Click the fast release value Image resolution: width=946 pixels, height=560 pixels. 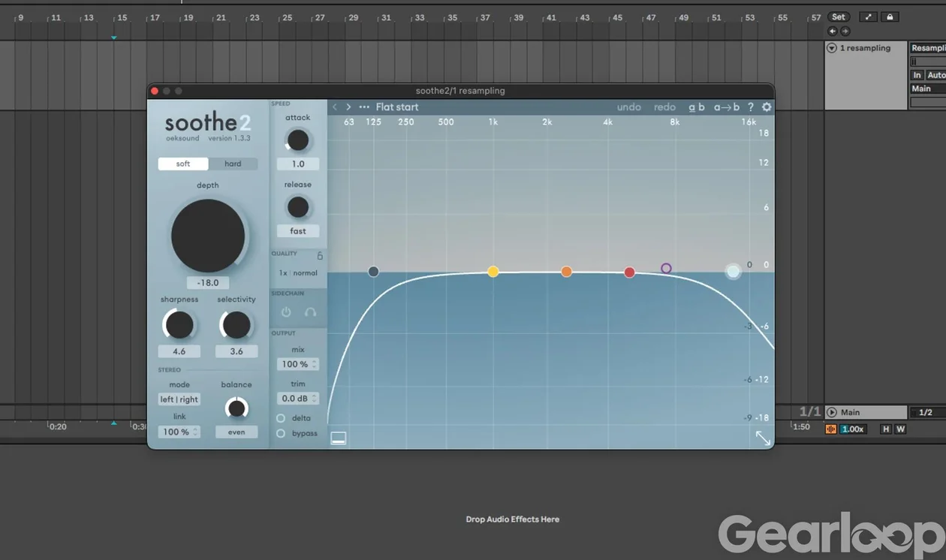coord(298,231)
